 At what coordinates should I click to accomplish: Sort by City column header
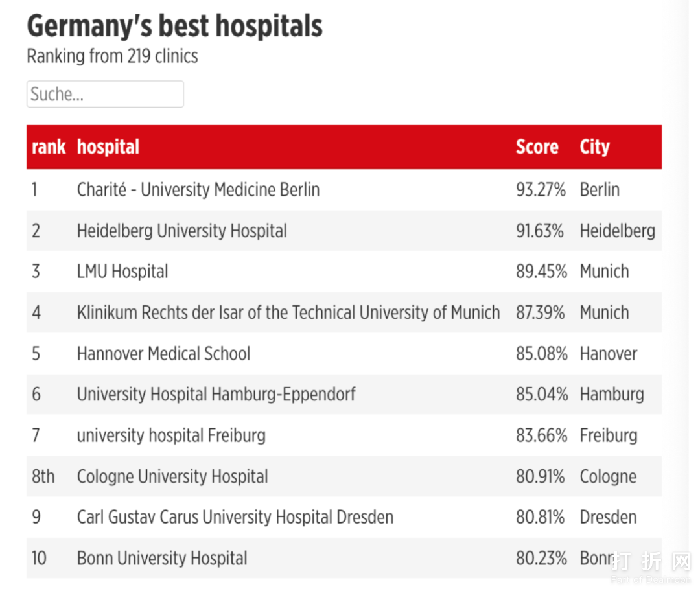[594, 147]
